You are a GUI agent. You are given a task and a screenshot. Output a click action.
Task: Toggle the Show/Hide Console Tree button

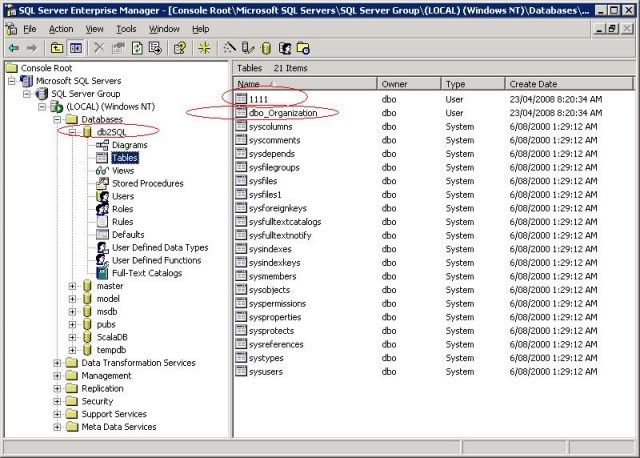point(75,47)
